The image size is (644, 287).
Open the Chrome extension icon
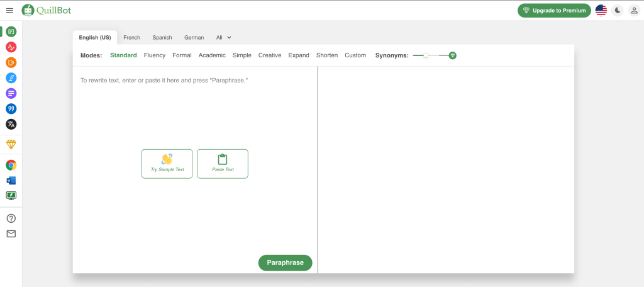[11, 166]
